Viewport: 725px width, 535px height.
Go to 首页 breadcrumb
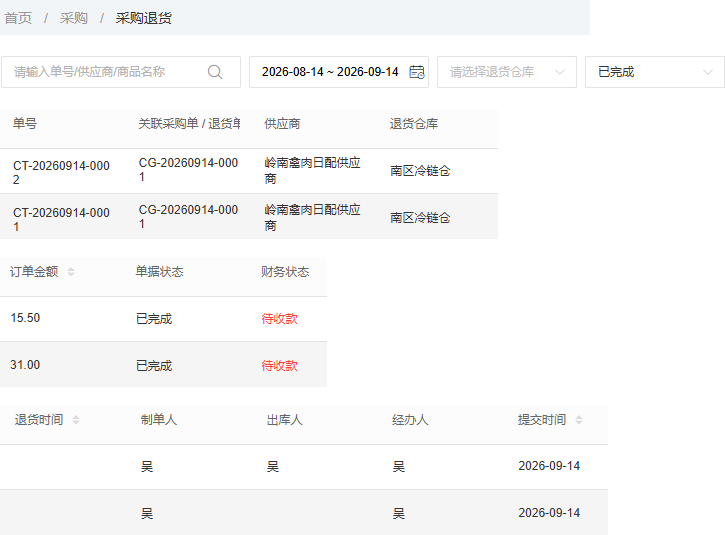(18, 18)
